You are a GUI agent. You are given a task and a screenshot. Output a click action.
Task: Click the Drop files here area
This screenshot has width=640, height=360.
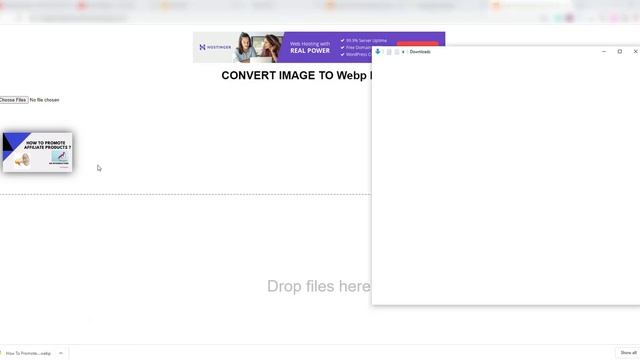(319, 286)
